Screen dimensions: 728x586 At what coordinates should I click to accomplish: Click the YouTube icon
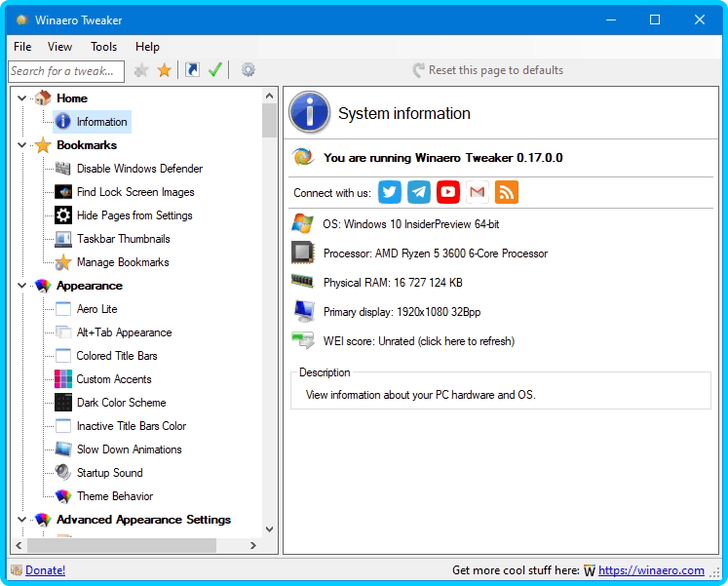(448, 192)
